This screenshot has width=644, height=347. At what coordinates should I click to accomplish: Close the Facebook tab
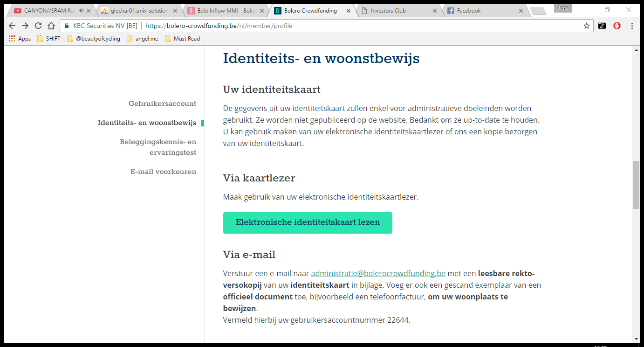pyautogui.click(x=521, y=11)
